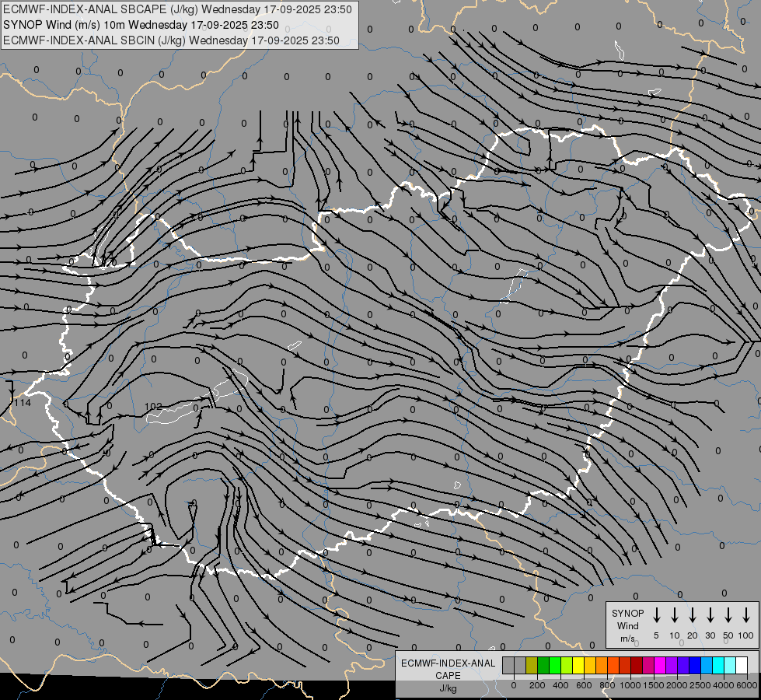Click the '4000' tick label on the CAPE scale
Image resolution: width=761 pixels, height=700 pixels.
click(x=724, y=685)
